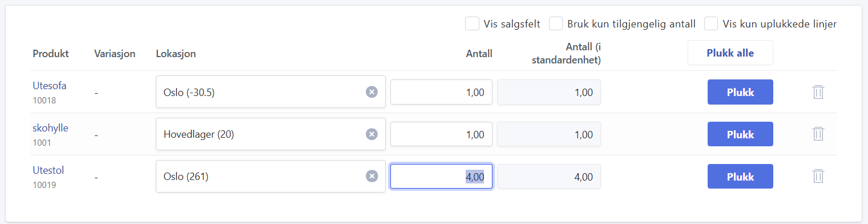Click the Plukk alle button
This screenshot has height=224, width=868.
pyautogui.click(x=730, y=53)
